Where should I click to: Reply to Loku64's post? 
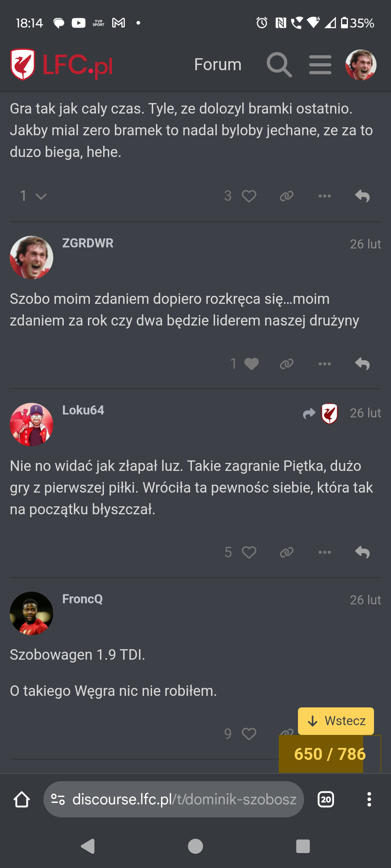point(362,552)
